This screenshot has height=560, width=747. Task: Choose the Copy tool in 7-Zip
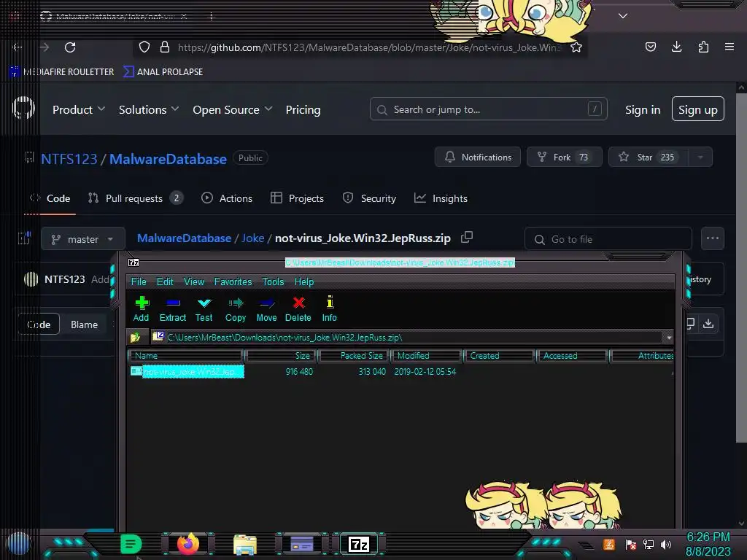(x=236, y=309)
